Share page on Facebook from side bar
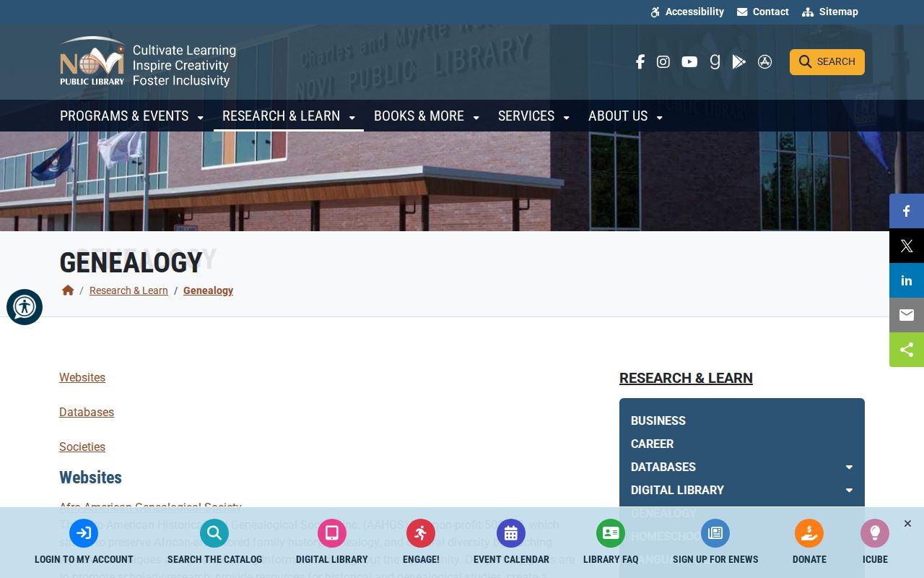 point(907,211)
